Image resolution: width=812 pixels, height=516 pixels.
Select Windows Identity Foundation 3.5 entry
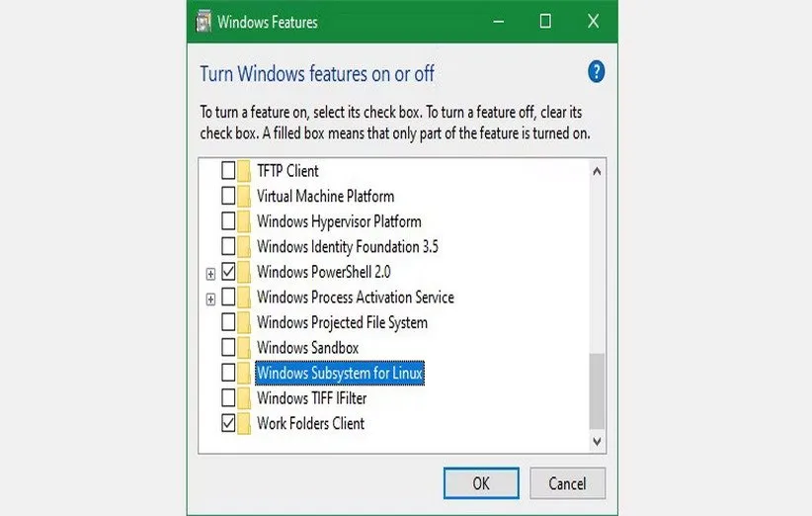348,247
